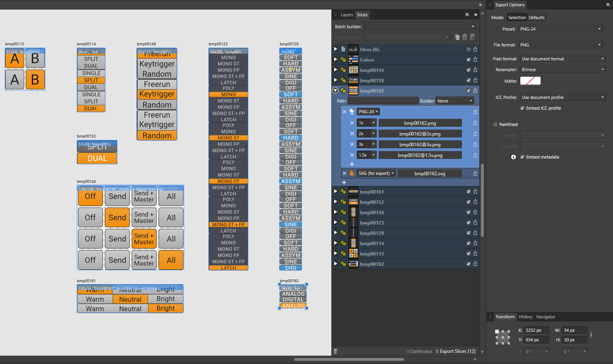This screenshot has height=364, width=613.
Task: Open the Preset PNG-24 dropdown
Action: point(560,29)
